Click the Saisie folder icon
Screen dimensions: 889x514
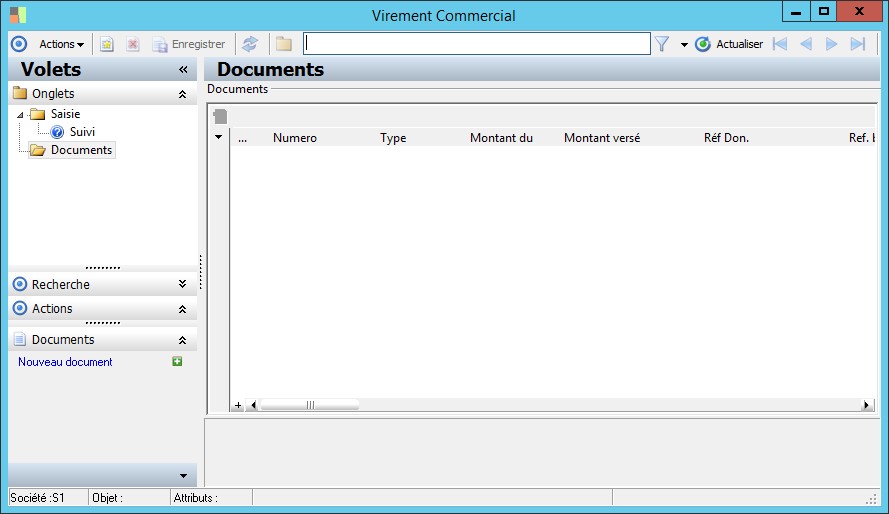tap(37, 114)
